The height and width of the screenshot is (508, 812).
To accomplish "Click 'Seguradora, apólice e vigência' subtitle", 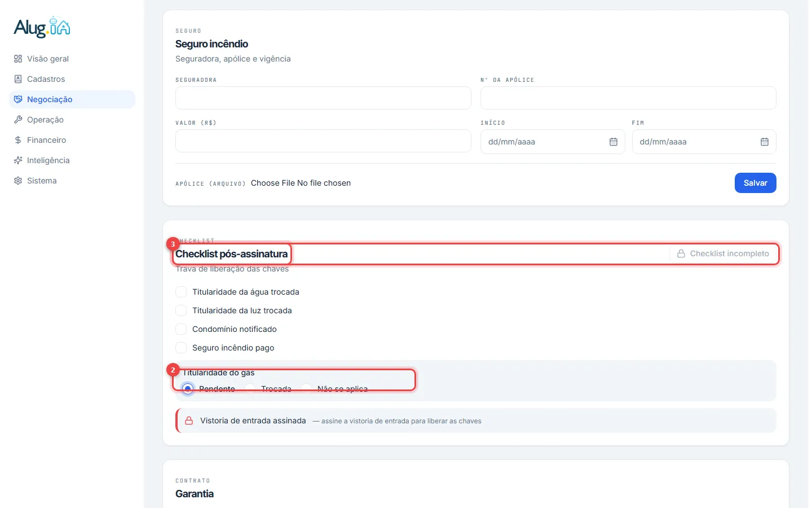I will pos(233,59).
